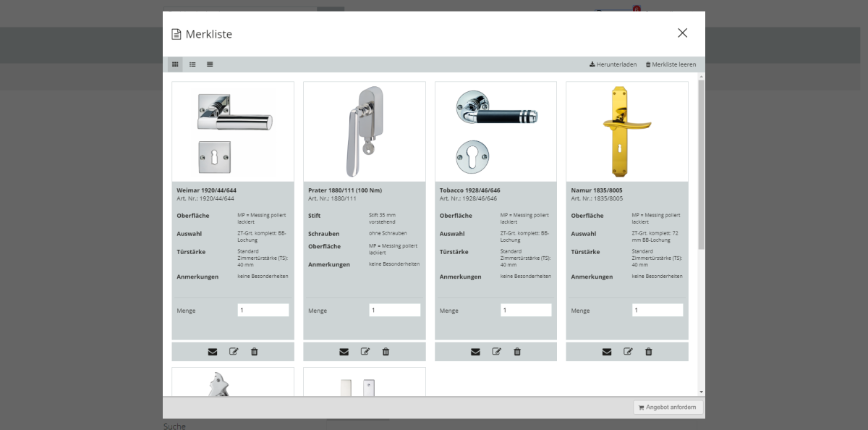Switch to compact rows view icon
This screenshot has height=430, width=868.
point(210,64)
